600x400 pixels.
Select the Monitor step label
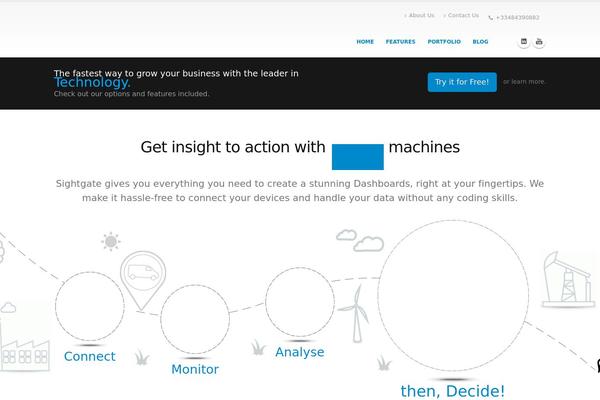tap(195, 369)
